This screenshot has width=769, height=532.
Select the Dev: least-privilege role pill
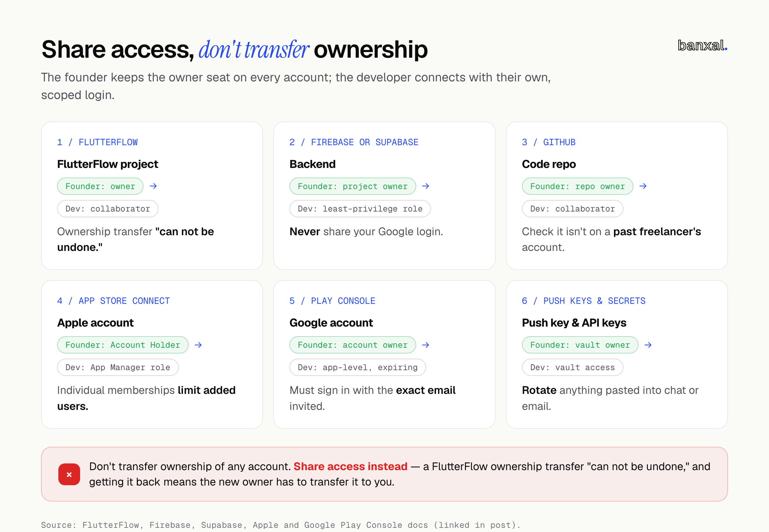(360, 209)
